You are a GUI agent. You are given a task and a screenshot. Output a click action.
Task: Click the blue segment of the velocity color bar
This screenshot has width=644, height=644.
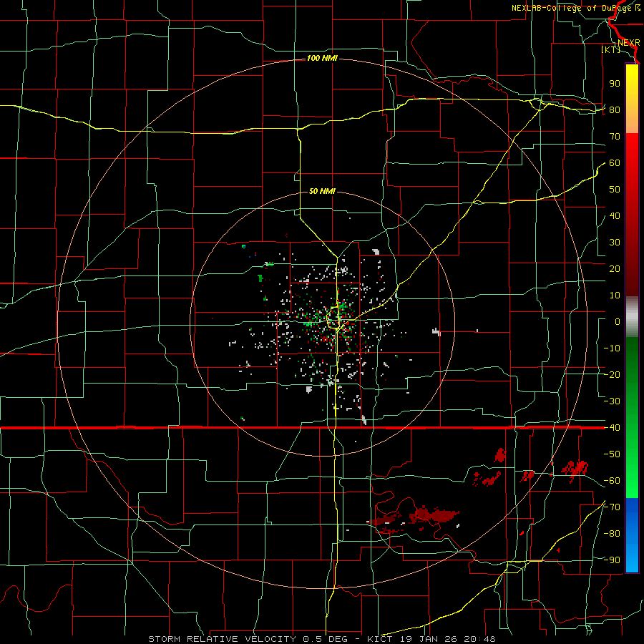point(632,535)
